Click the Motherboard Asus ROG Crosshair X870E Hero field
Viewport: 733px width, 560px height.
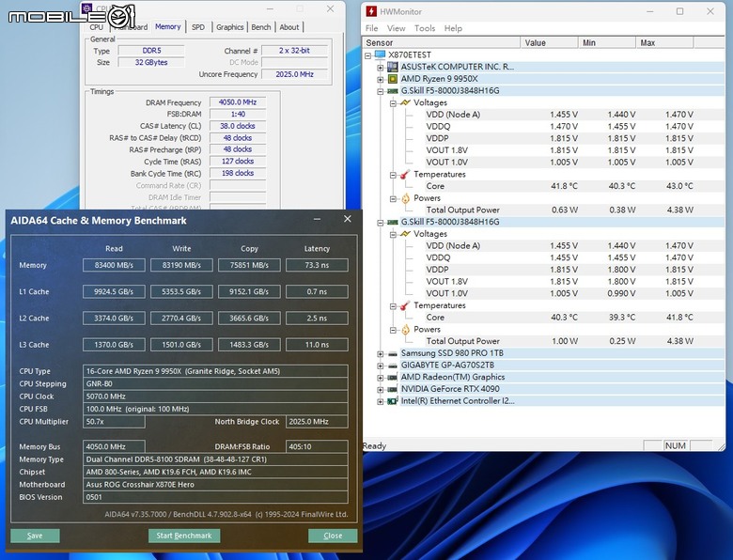pos(215,485)
